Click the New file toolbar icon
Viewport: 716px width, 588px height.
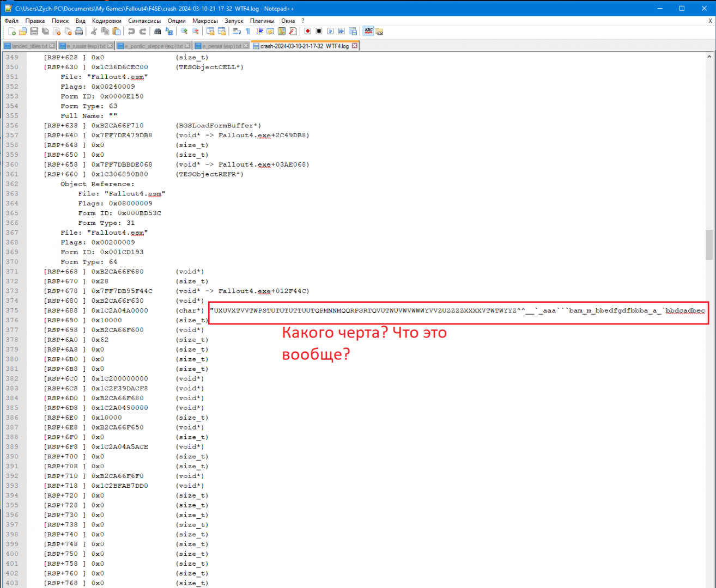point(12,32)
